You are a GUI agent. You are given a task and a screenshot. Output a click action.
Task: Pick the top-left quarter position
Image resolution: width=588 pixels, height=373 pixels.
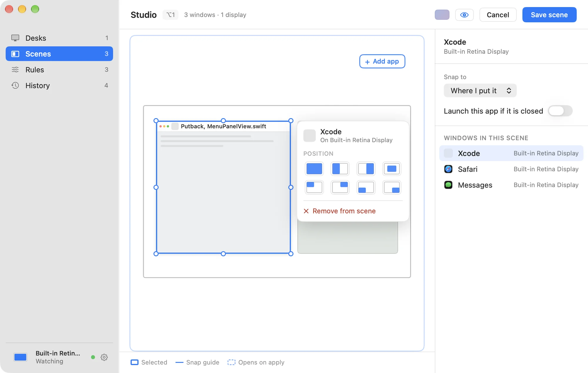coord(314,187)
